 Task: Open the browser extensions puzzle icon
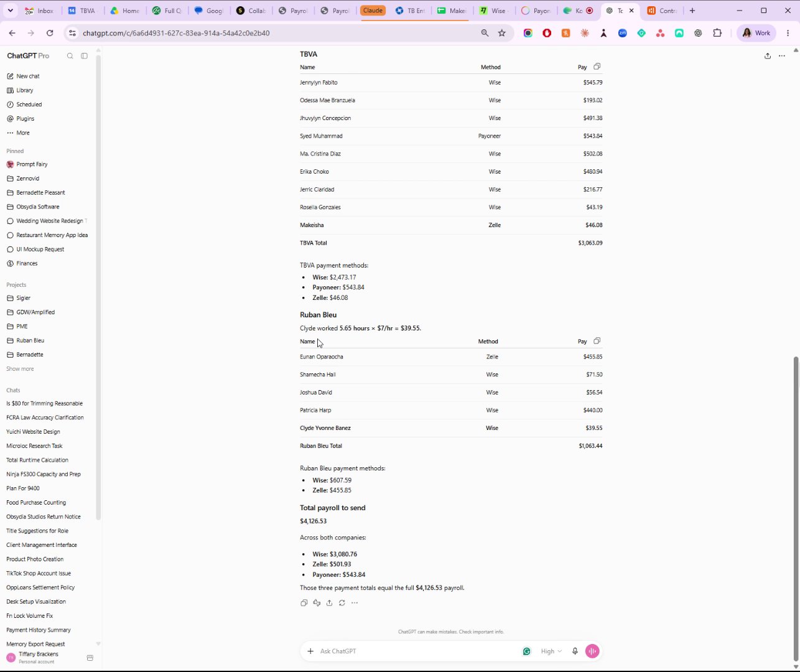click(717, 33)
